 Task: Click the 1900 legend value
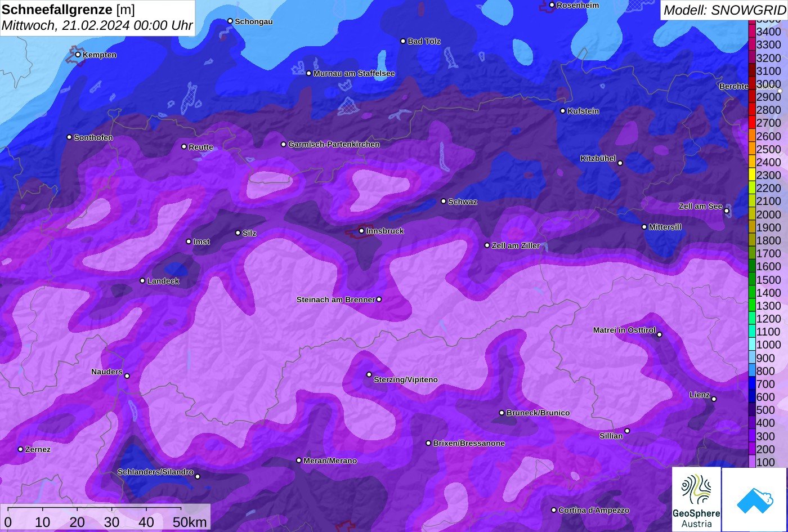[x=769, y=227]
